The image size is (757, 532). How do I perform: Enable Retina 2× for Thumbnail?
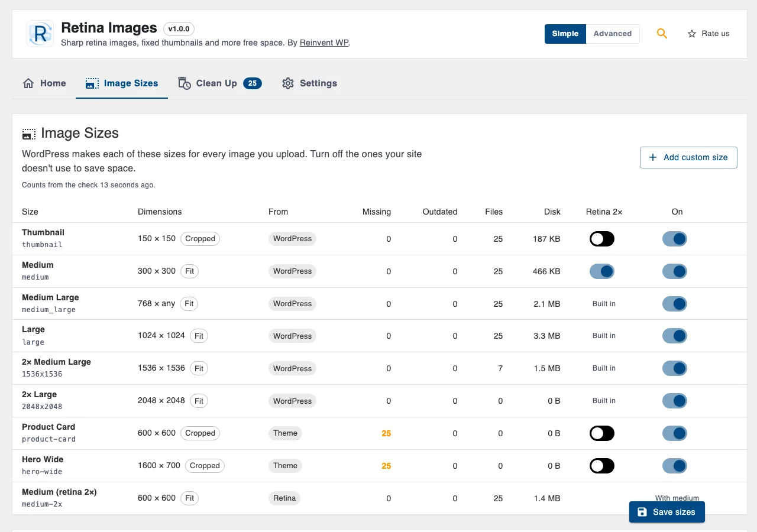point(602,239)
